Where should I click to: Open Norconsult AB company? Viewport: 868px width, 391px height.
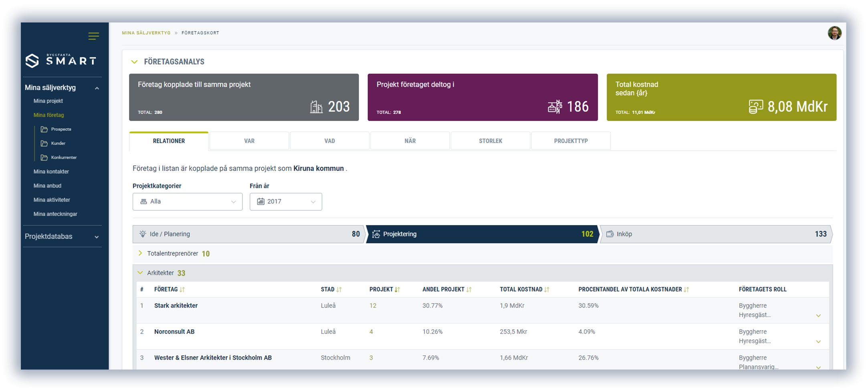tap(174, 332)
